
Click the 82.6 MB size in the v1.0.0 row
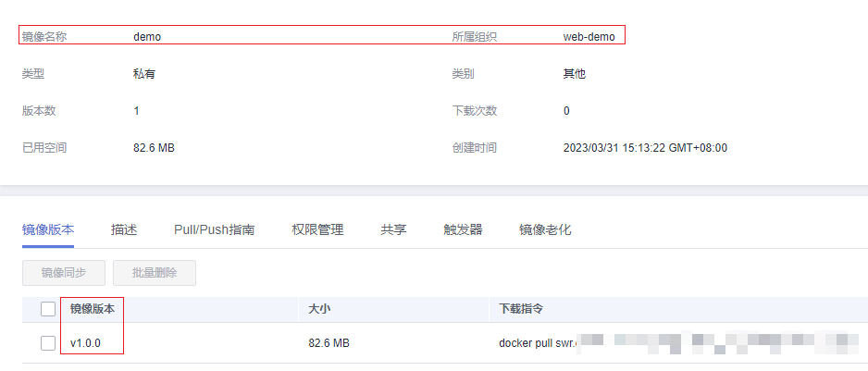[x=329, y=343]
